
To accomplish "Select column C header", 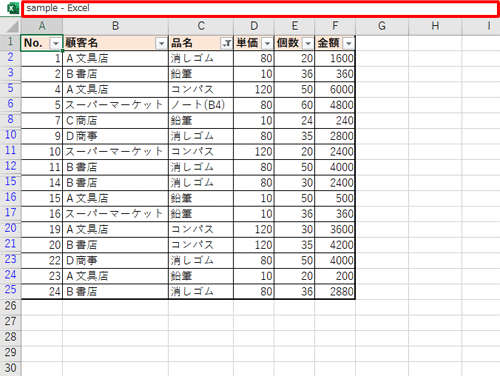I will (201, 26).
